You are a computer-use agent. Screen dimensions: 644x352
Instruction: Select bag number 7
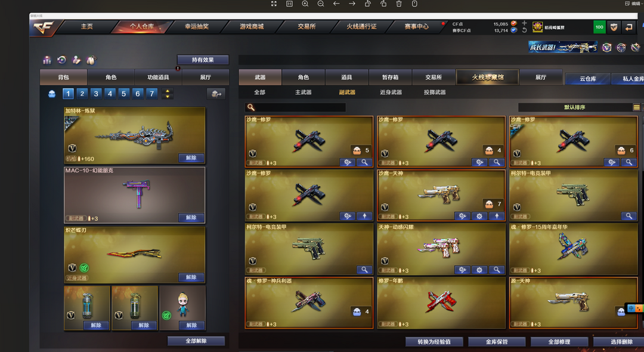(151, 94)
